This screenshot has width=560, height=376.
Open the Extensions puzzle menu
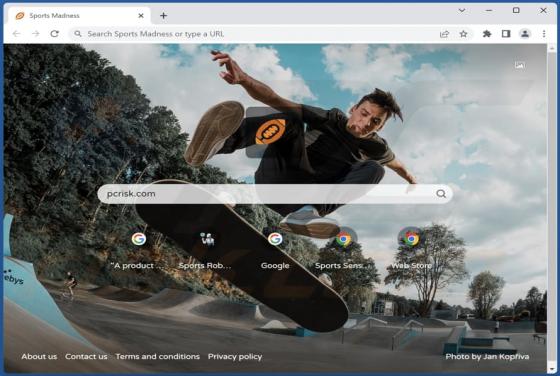point(487,34)
